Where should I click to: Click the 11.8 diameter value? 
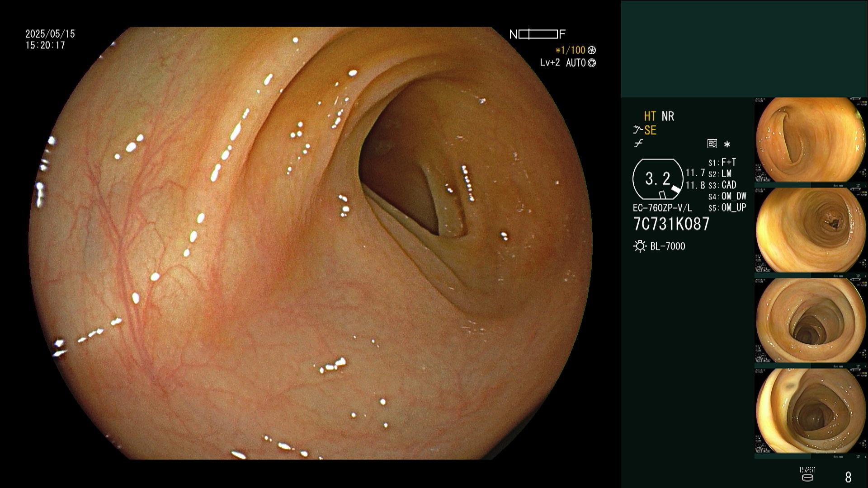[x=695, y=185]
